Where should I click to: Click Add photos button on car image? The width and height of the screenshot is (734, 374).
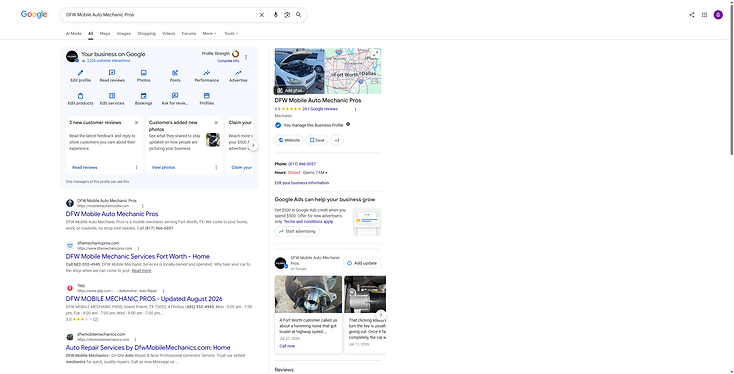click(290, 90)
